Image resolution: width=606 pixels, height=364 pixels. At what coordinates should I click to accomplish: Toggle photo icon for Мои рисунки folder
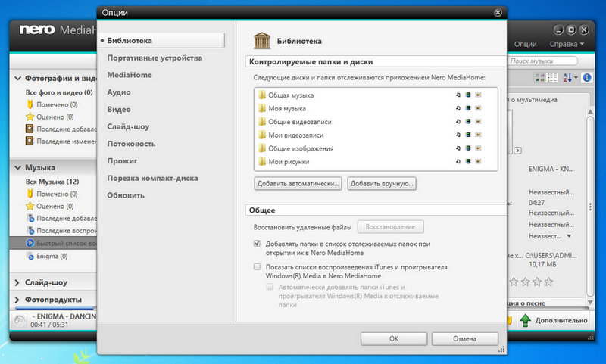[x=478, y=161]
